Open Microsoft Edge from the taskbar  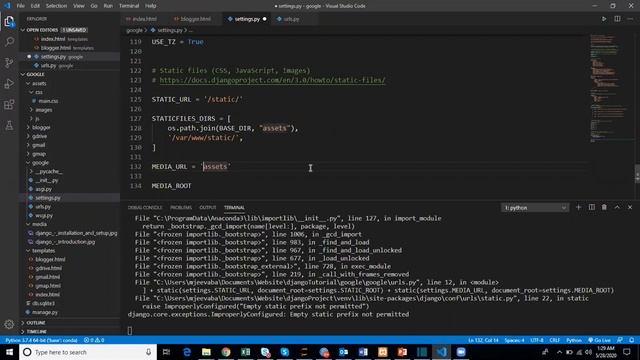click(187, 352)
